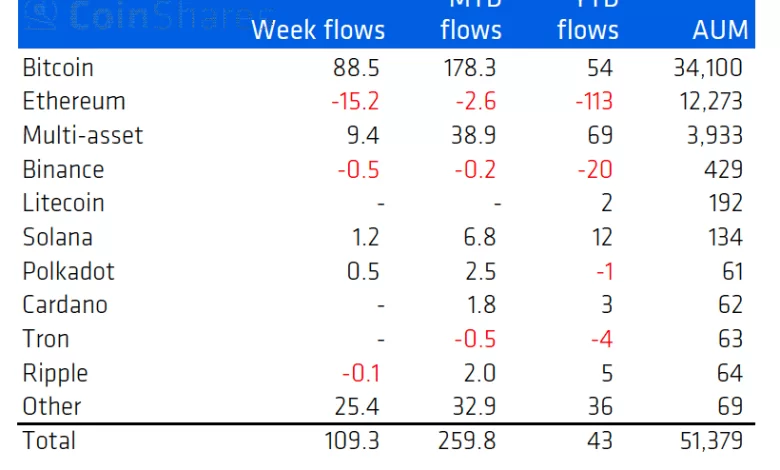
Task: Select the Tron row label
Action: [x=46, y=339]
